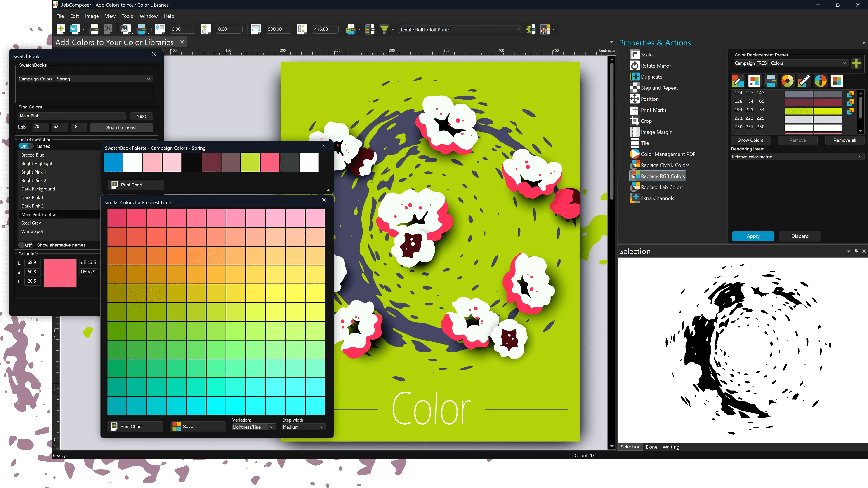Screen dimensions: 868x488
Task: Click the Next button in Find Colors
Action: 141,116
